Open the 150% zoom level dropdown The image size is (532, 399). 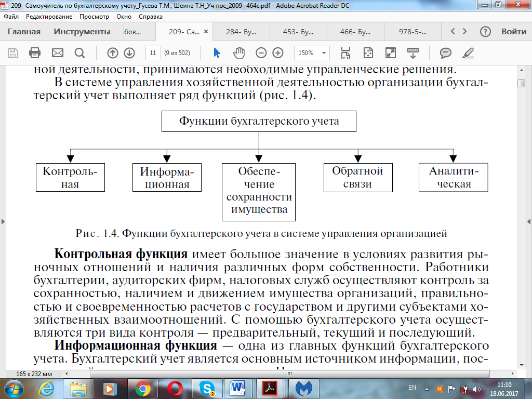[x=312, y=53]
